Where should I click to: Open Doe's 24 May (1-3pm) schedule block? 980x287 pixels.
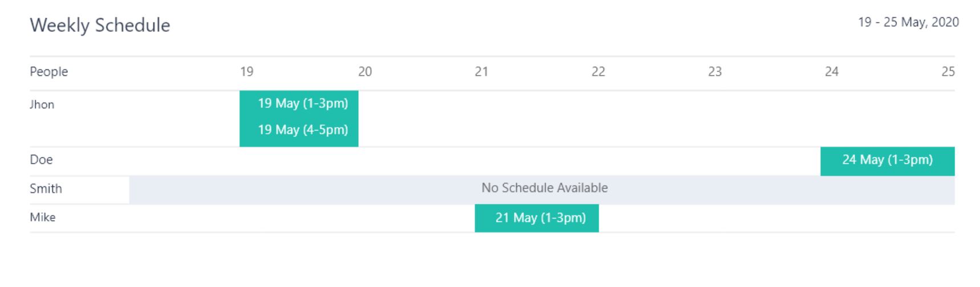[x=887, y=161]
